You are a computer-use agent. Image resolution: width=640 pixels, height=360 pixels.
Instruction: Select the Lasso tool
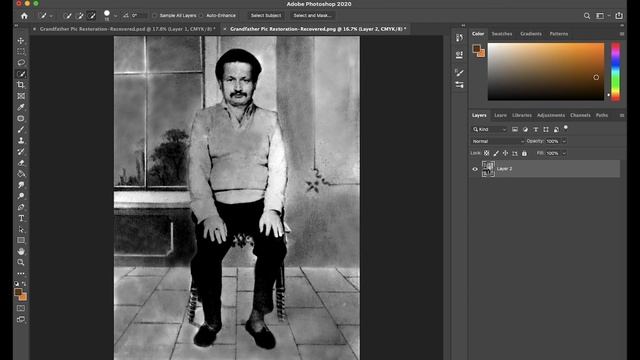[x=21, y=63]
